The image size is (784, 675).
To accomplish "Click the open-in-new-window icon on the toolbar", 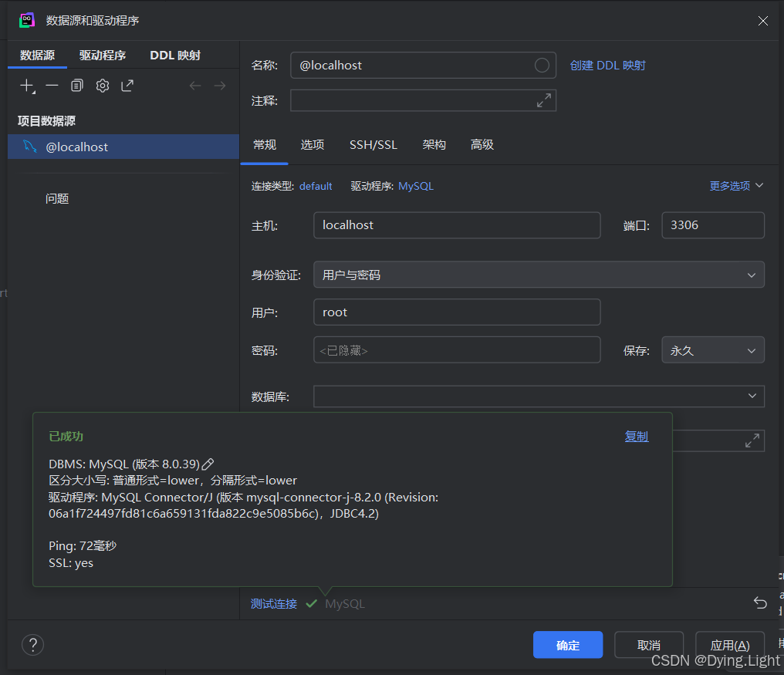I will tap(127, 86).
